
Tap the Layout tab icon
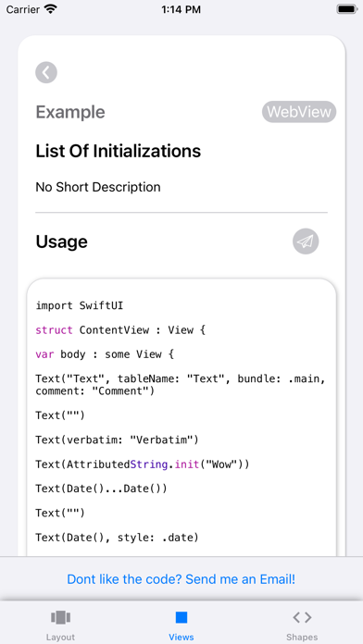coord(60,617)
